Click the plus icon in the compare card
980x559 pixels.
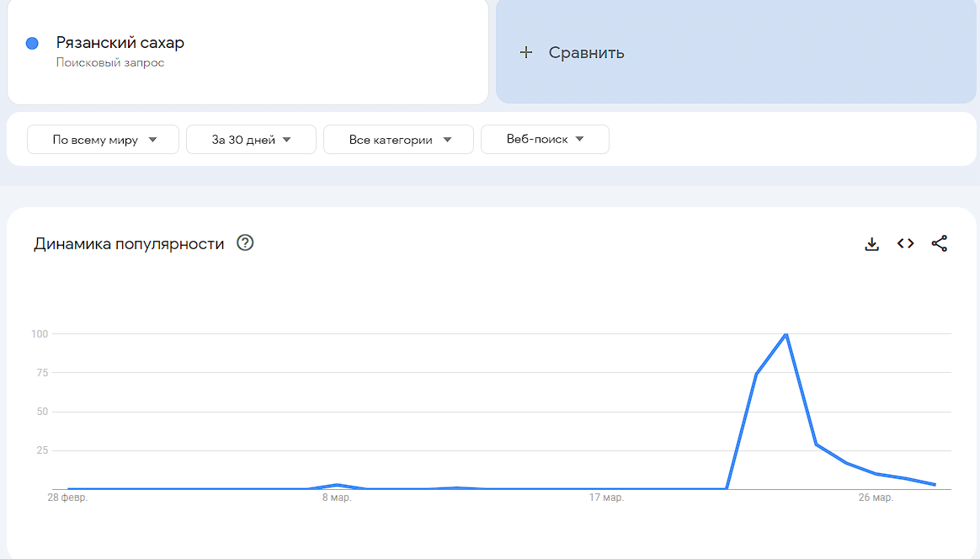click(526, 52)
